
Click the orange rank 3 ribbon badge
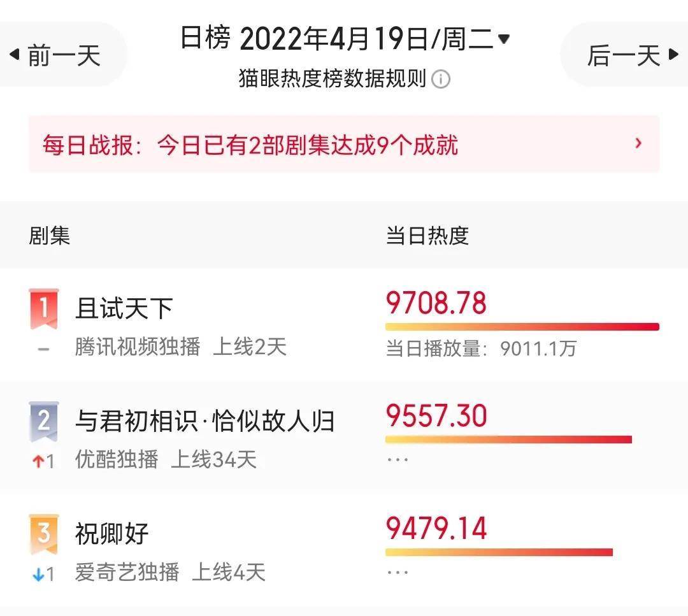(x=43, y=534)
